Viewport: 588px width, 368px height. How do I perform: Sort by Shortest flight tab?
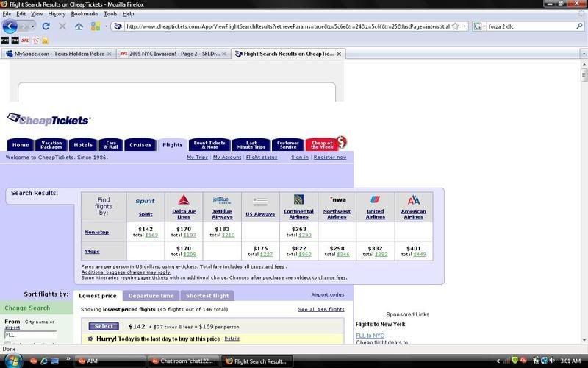click(207, 296)
